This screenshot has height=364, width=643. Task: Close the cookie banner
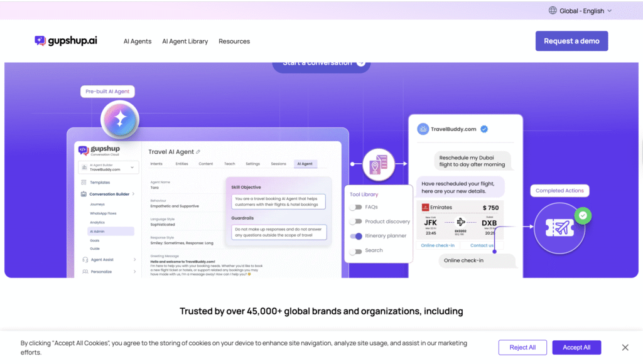pyautogui.click(x=625, y=348)
